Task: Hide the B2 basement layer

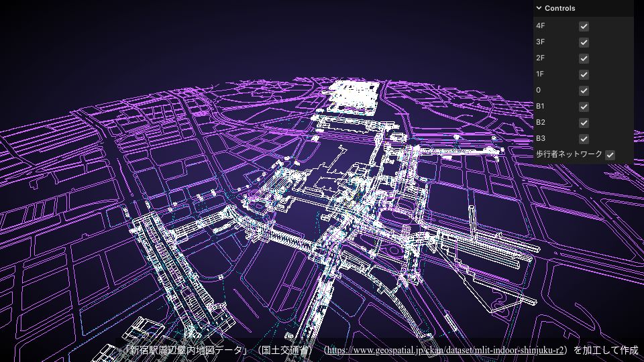Action: point(584,123)
